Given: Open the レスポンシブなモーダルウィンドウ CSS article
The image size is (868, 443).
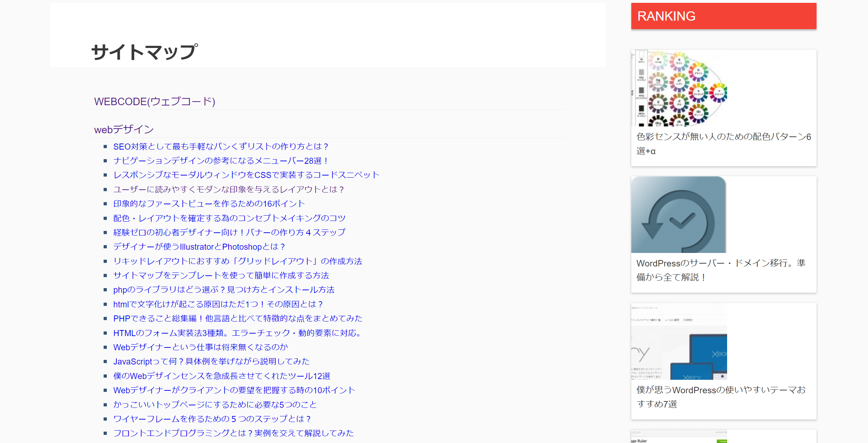Looking at the screenshot, I should point(246,175).
